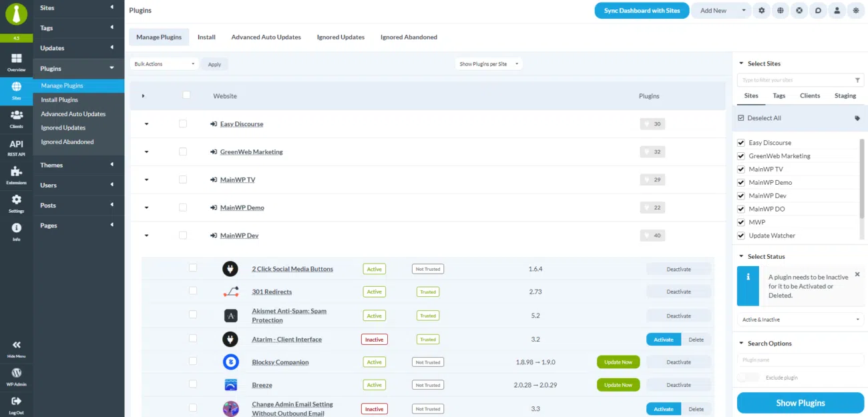Click the Blocksy Companion plugin icon
Viewport: 868px width, 417px height.
tap(230, 362)
